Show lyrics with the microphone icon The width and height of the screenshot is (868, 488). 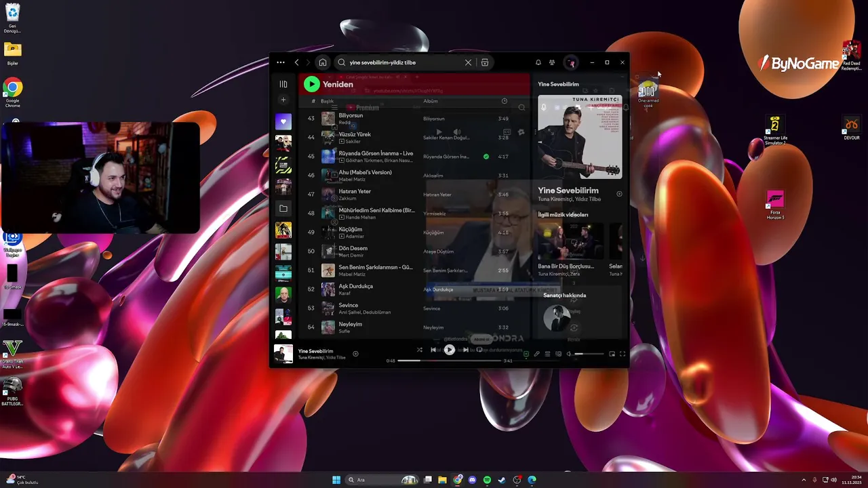(x=536, y=354)
